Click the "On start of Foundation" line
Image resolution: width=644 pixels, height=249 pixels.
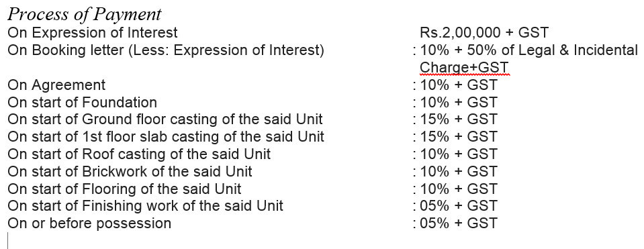[82, 102]
